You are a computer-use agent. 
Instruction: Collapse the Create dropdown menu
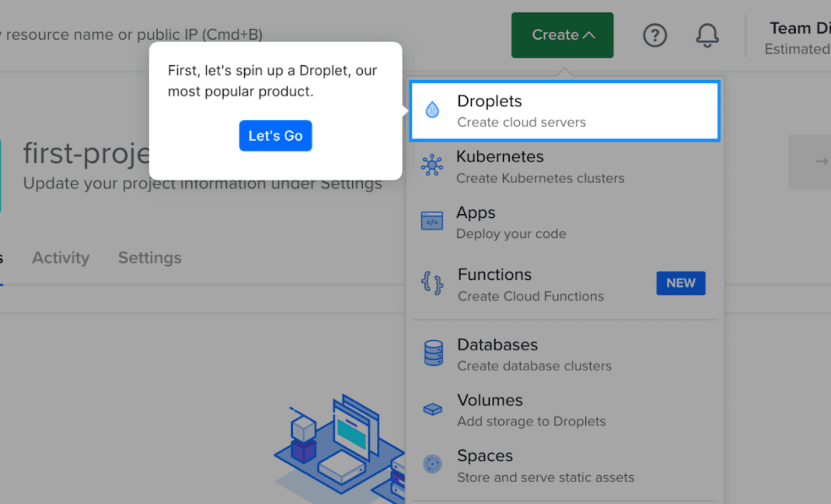pyautogui.click(x=563, y=35)
